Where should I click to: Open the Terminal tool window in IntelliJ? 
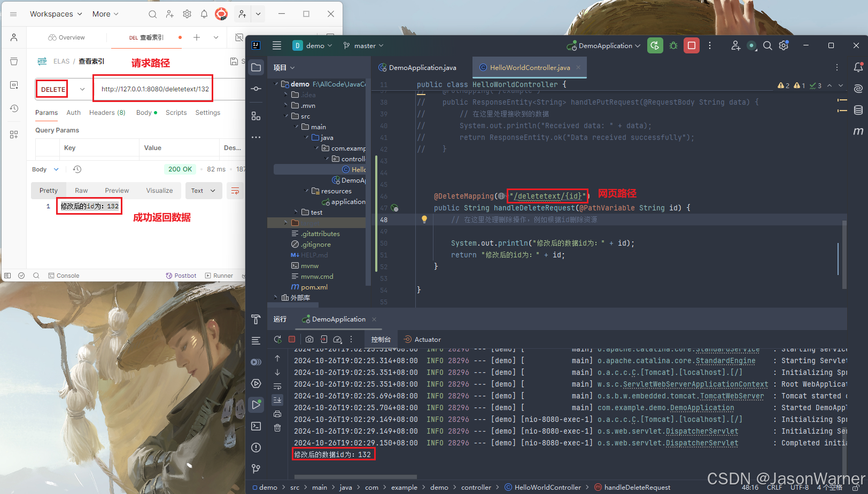[256, 426]
